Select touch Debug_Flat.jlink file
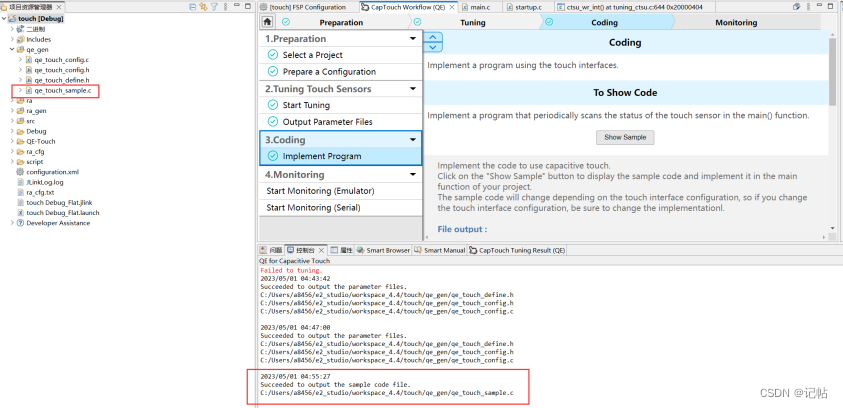This screenshot has height=408, width=843. (x=59, y=203)
